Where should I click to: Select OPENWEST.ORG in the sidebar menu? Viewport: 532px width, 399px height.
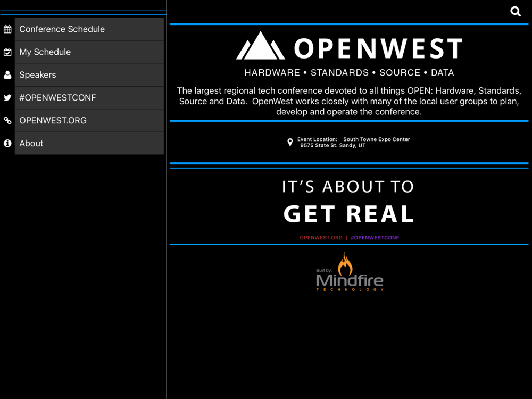[89, 120]
